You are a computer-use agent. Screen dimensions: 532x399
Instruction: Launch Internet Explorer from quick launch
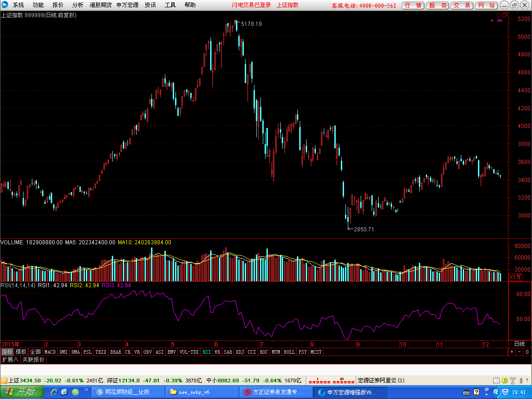[x=54, y=392]
